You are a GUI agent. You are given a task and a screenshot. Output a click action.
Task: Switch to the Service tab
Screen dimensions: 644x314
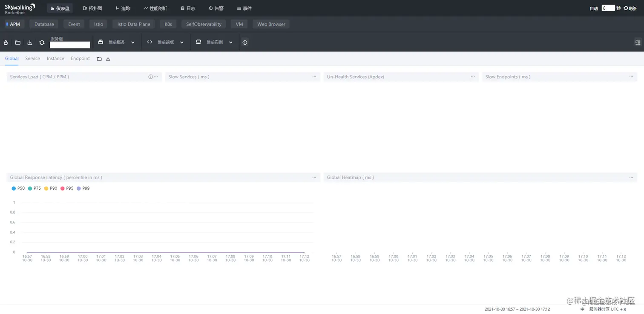click(x=32, y=59)
